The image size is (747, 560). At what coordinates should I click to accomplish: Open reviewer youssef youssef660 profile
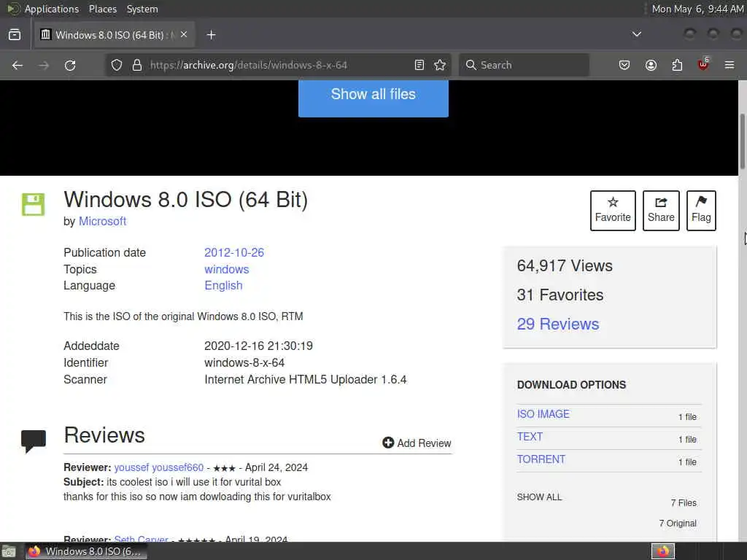click(158, 467)
